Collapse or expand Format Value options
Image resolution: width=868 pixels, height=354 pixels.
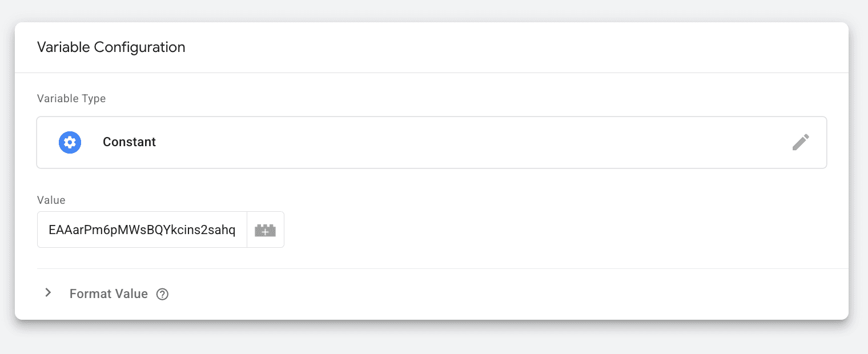click(48, 293)
